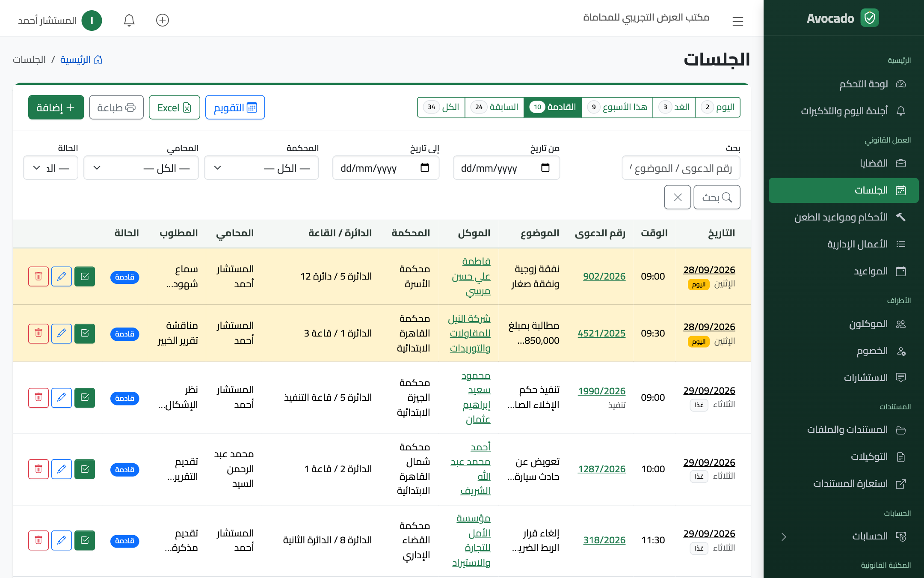
Task: Open the التقويم calendar view button
Action: 235,107
